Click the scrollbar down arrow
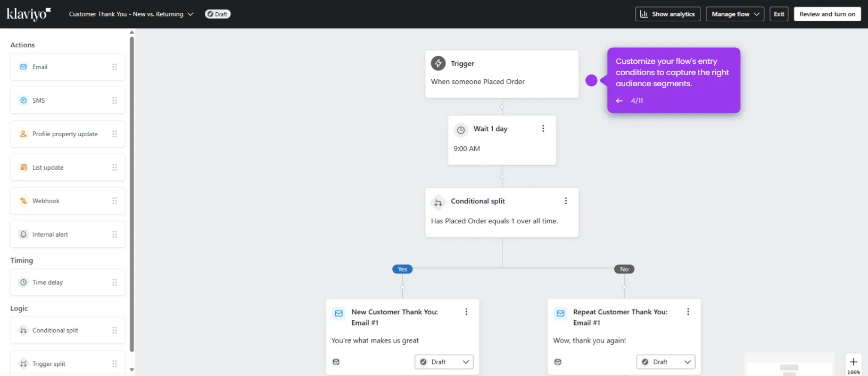 (132, 370)
